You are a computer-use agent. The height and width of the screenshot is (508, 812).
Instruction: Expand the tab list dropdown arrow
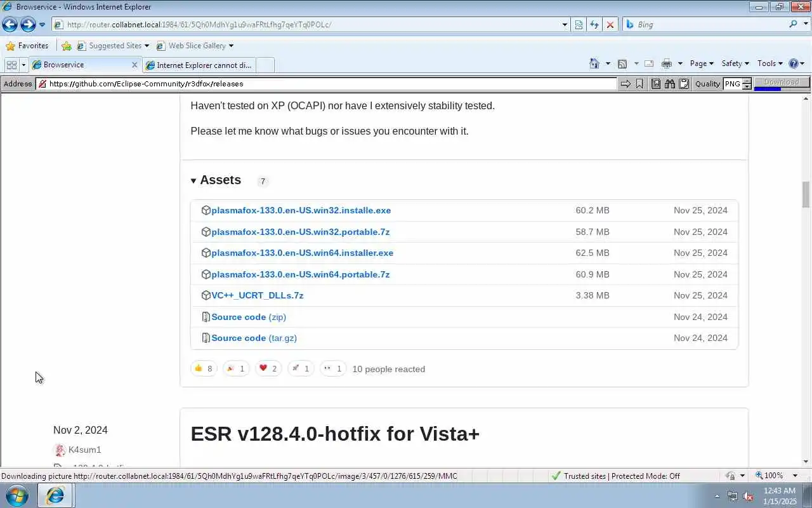pyautogui.click(x=23, y=65)
